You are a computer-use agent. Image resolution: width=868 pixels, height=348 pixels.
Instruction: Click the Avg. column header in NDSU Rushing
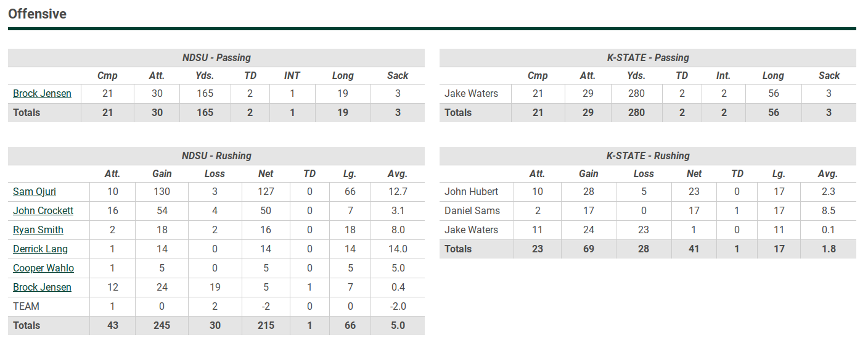click(x=398, y=174)
